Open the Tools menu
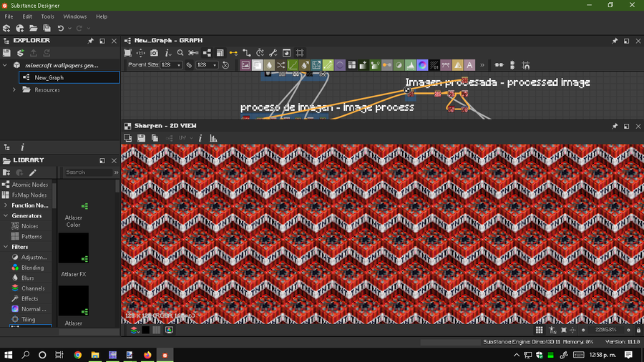 47,16
